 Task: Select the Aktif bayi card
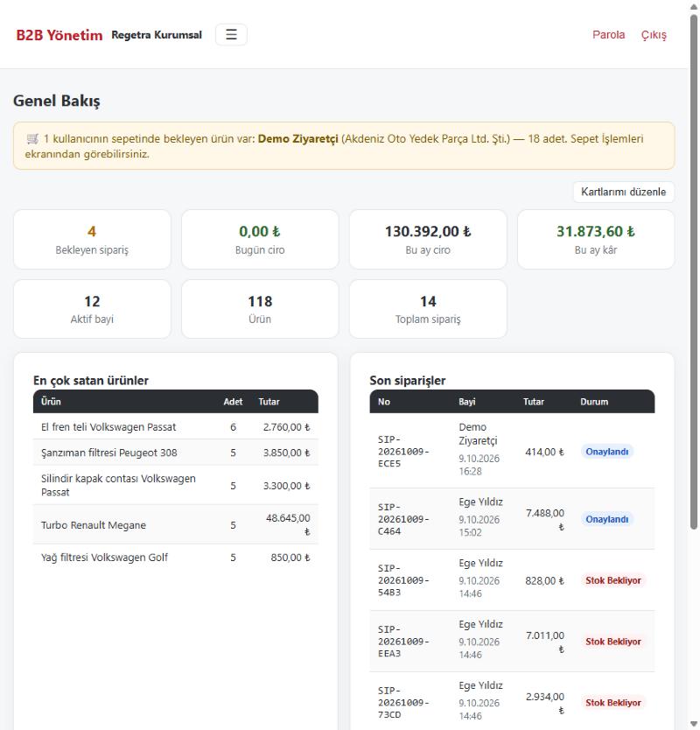[92, 309]
